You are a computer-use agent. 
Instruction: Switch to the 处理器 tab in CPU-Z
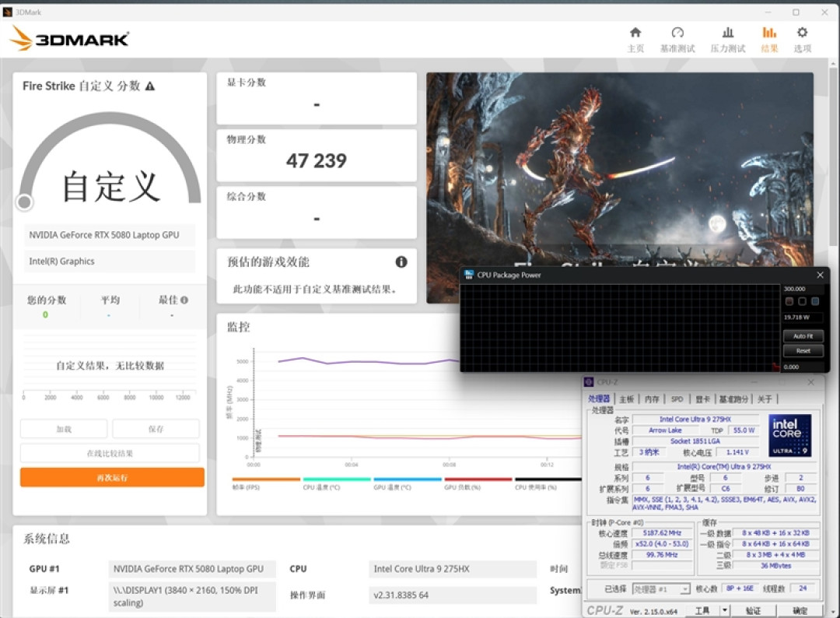[x=599, y=399]
